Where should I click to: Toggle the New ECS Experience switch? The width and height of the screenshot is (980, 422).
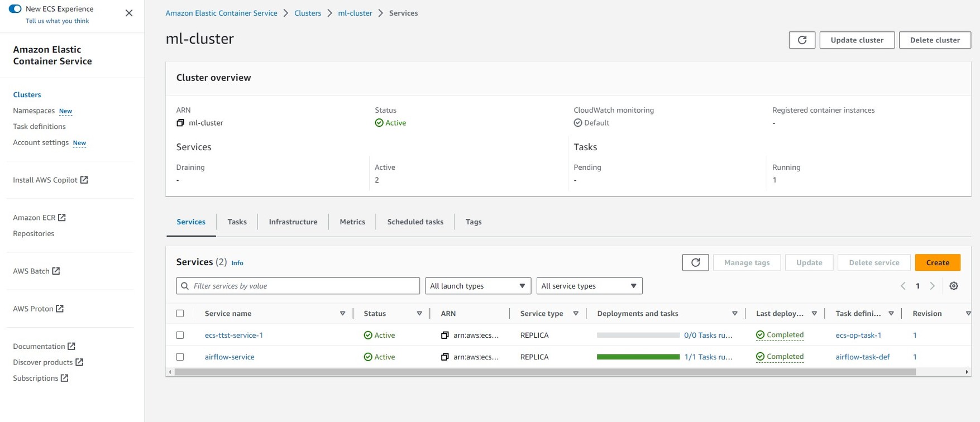pos(15,9)
